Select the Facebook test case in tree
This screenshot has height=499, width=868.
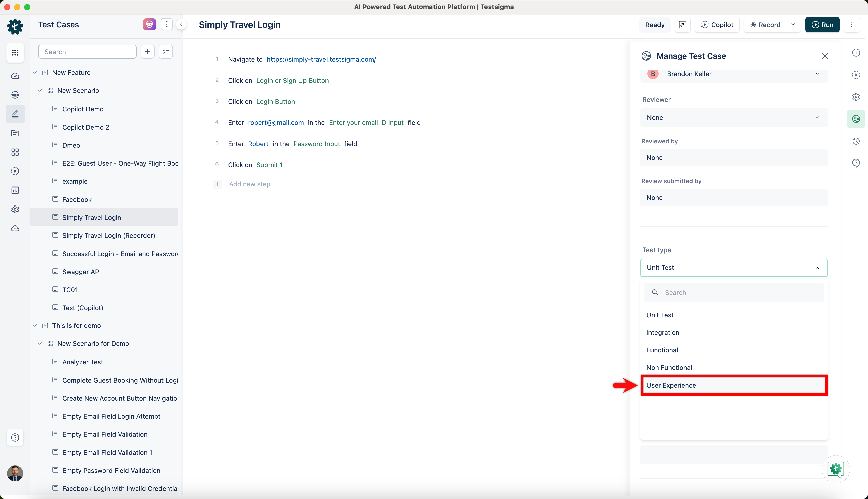coord(76,199)
